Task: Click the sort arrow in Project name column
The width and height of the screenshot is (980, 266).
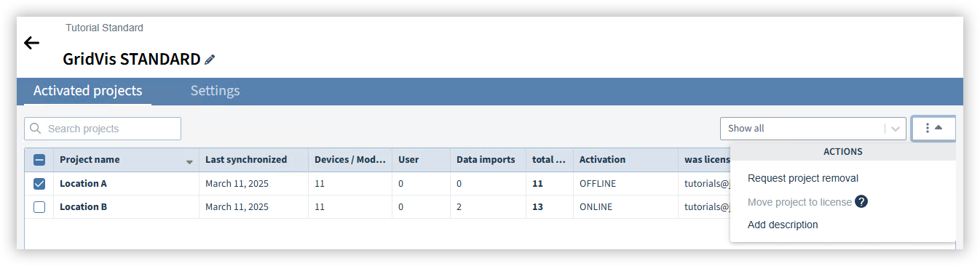Action: tap(189, 161)
